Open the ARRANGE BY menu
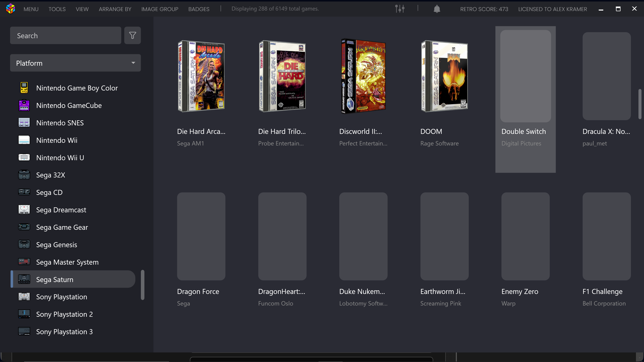 (115, 9)
